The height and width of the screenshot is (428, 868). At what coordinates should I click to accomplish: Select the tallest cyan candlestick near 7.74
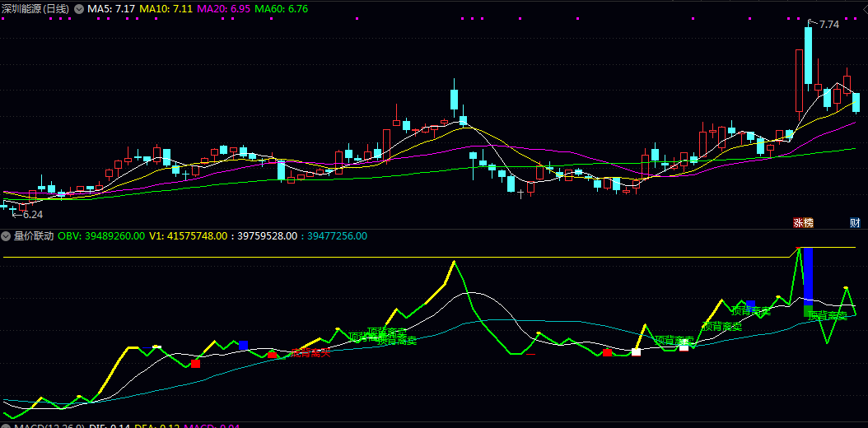point(809,55)
